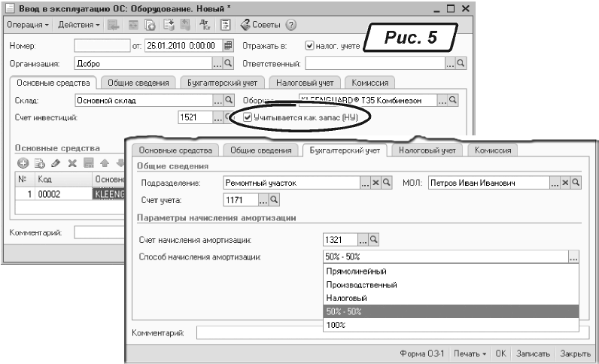
Task: Click the Записать button
Action: point(535,353)
